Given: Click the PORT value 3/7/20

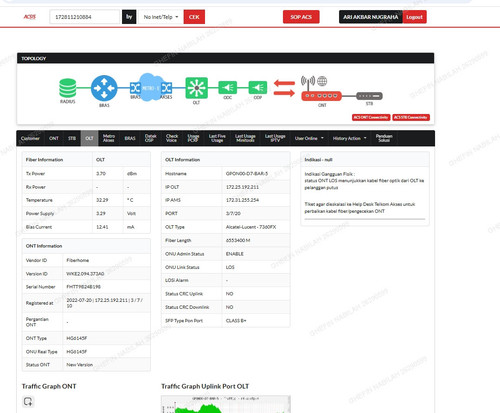Looking at the screenshot, I should (233, 213).
